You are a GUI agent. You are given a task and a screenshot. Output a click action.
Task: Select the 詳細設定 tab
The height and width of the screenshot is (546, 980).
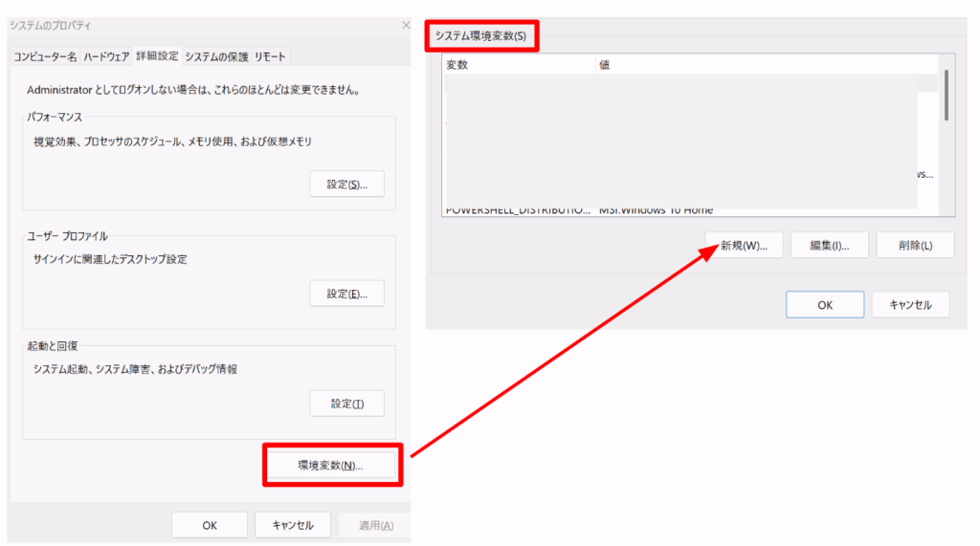click(x=157, y=56)
